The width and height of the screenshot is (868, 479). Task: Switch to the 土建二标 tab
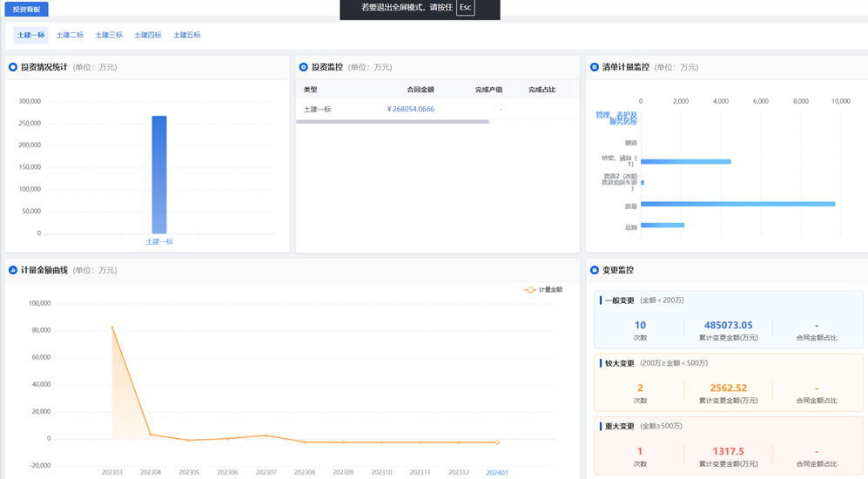click(70, 35)
